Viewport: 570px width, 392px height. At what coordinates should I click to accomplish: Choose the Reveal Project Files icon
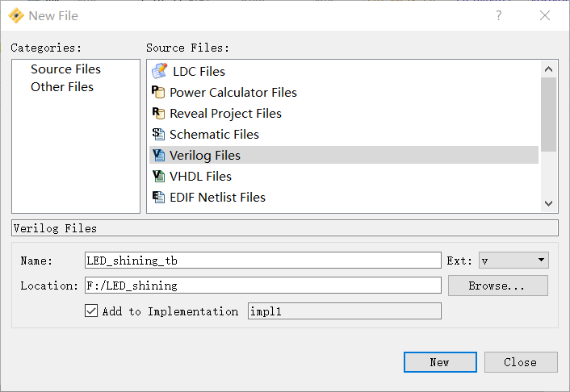158,114
